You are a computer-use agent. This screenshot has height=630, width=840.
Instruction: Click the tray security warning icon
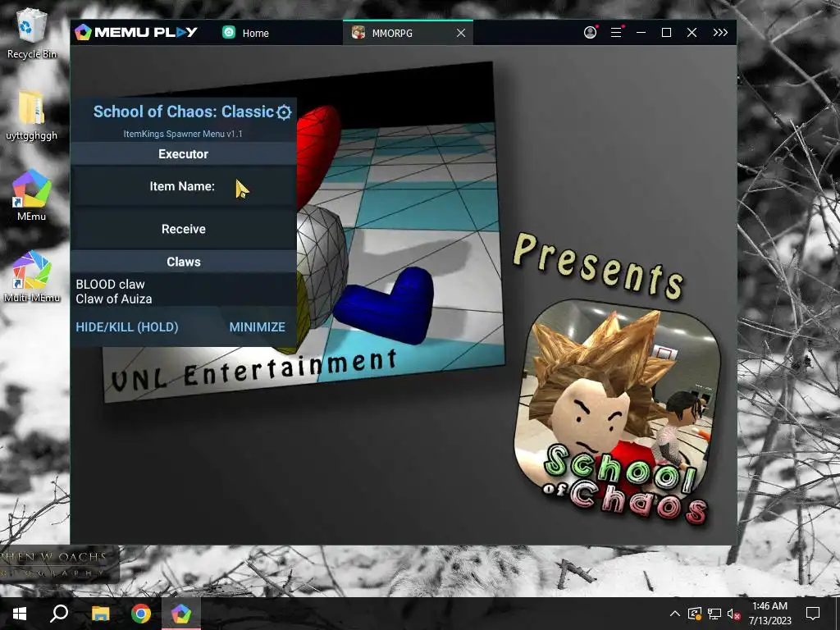tap(694, 614)
